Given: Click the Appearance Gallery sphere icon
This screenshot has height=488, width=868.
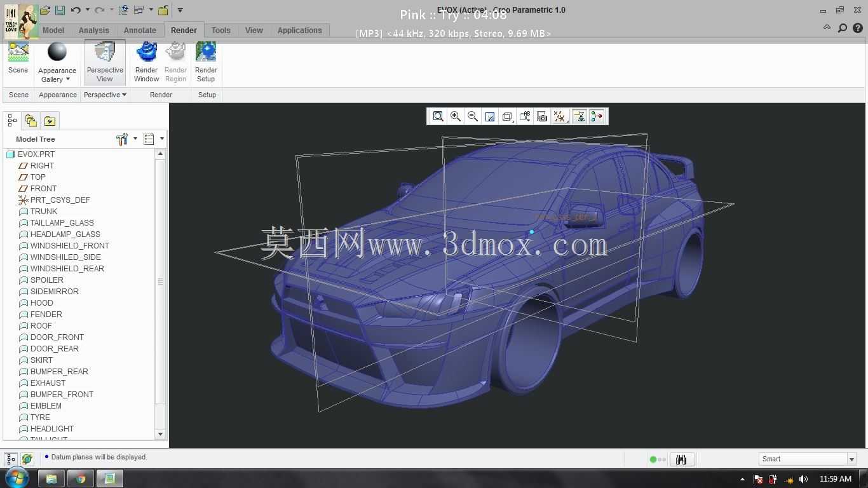Looking at the screenshot, I should pos(57,52).
